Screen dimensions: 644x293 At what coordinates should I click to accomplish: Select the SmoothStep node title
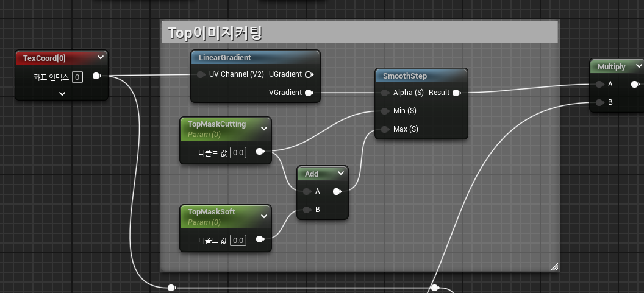click(404, 76)
